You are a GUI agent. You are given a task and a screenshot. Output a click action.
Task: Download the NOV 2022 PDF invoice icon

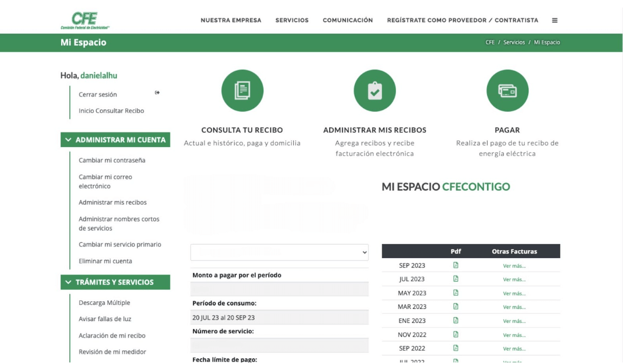point(456,334)
